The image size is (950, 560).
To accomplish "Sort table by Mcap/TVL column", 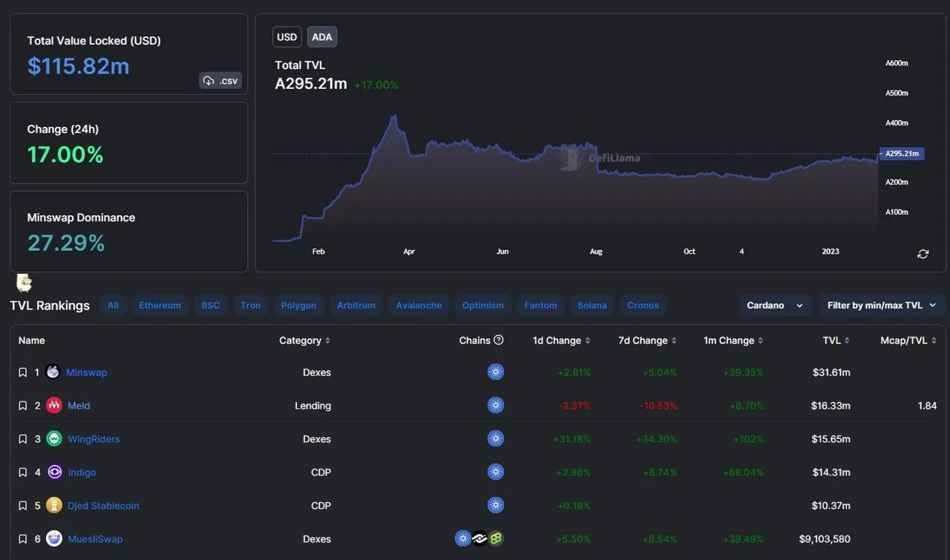I will [908, 340].
